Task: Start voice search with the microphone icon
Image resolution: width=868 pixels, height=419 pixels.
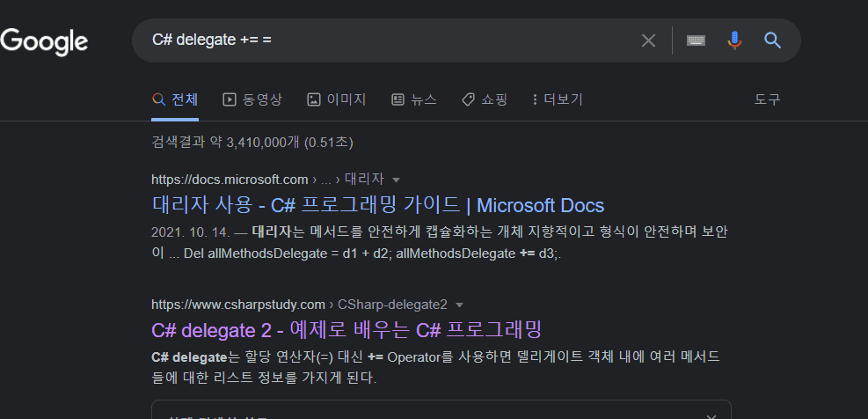Action: [734, 40]
